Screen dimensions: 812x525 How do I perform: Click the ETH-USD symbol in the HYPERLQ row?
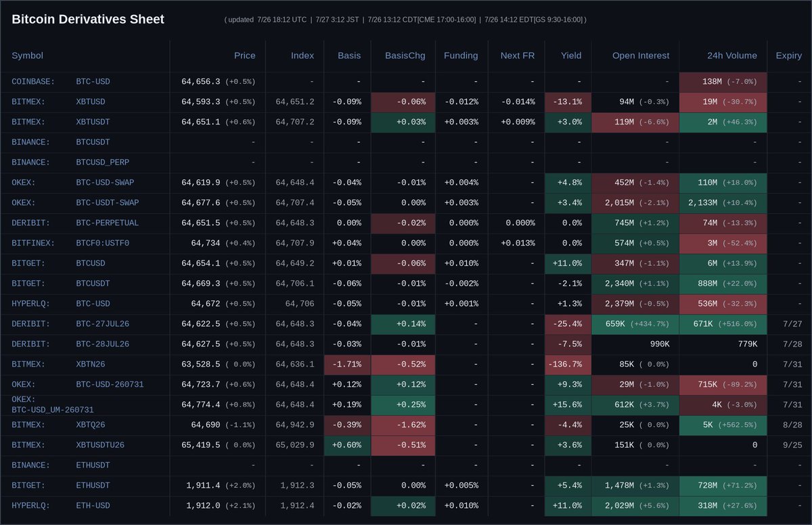(x=93, y=506)
